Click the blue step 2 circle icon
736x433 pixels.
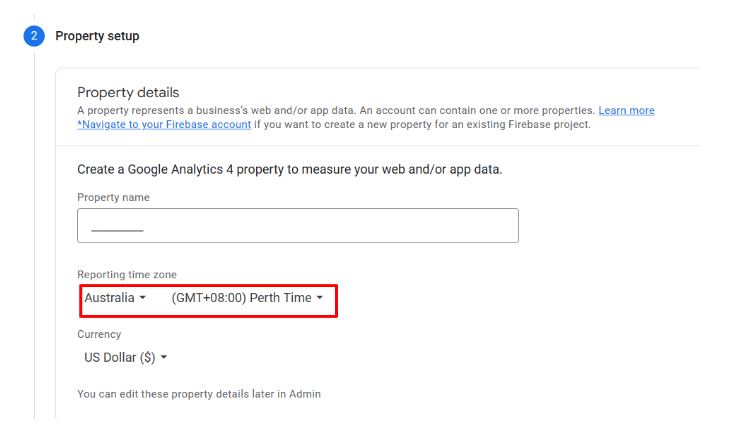tap(34, 36)
